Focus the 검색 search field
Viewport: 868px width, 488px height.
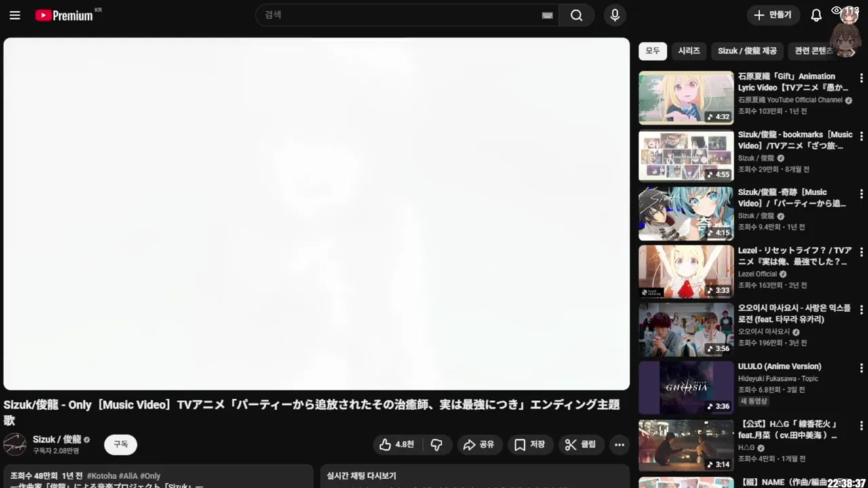407,15
